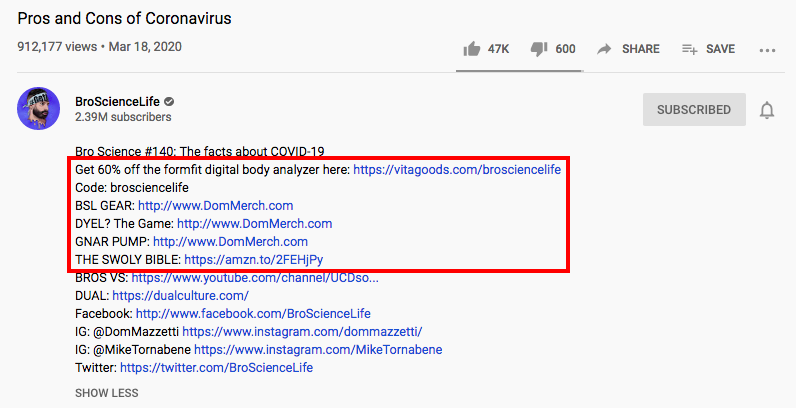The image size is (796, 408).
Task: Open DYEL? The Game DomMerch link
Action: click(254, 223)
